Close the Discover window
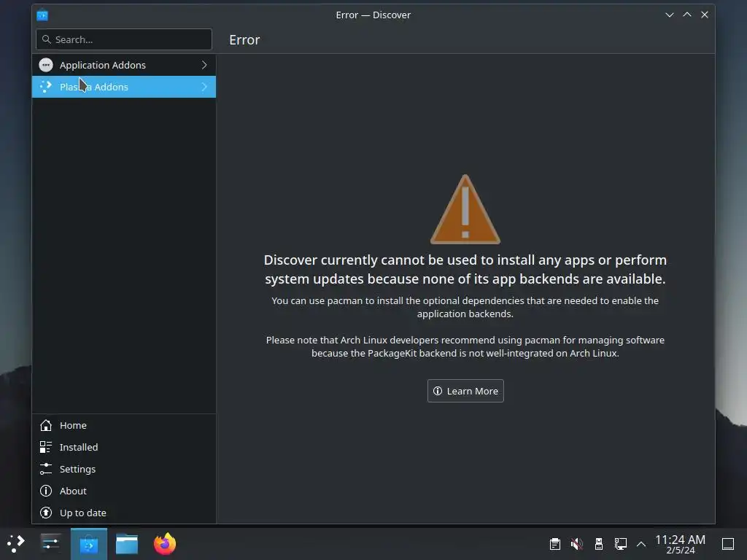This screenshot has width=747, height=560. (x=705, y=15)
